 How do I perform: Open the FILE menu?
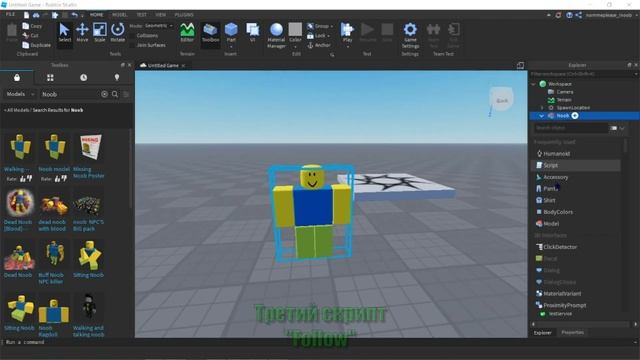[11, 15]
